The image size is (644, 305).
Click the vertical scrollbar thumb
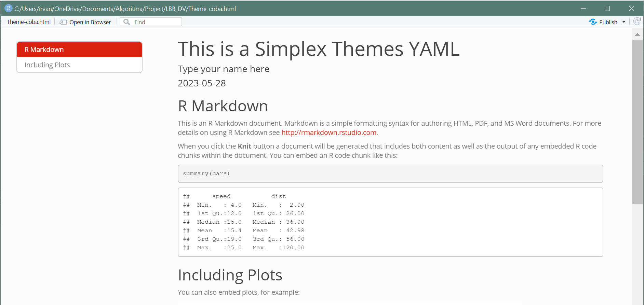pyautogui.click(x=638, y=121)
